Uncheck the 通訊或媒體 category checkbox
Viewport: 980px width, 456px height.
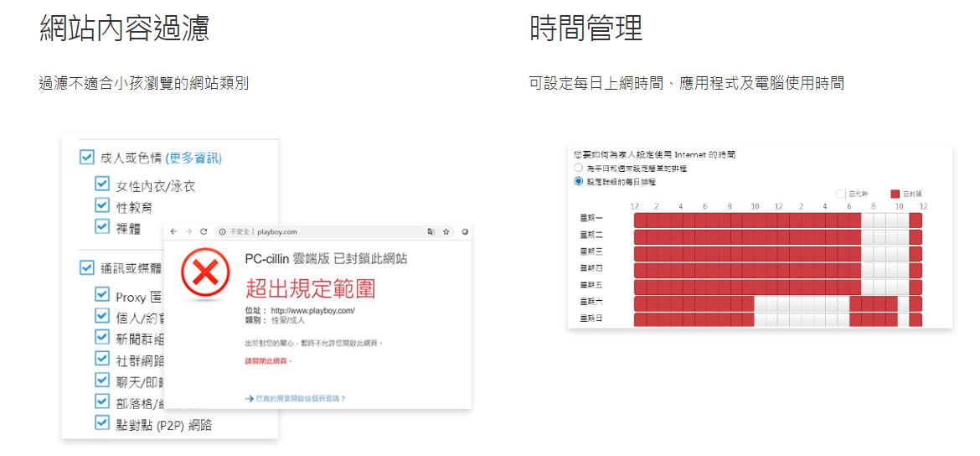coord(87,267)
